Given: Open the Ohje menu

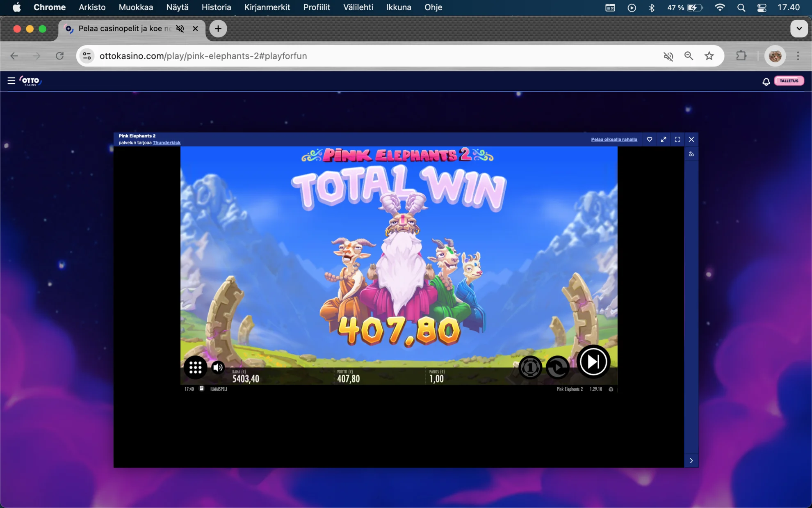Looking at the screenshot, I should coord(433,7).
